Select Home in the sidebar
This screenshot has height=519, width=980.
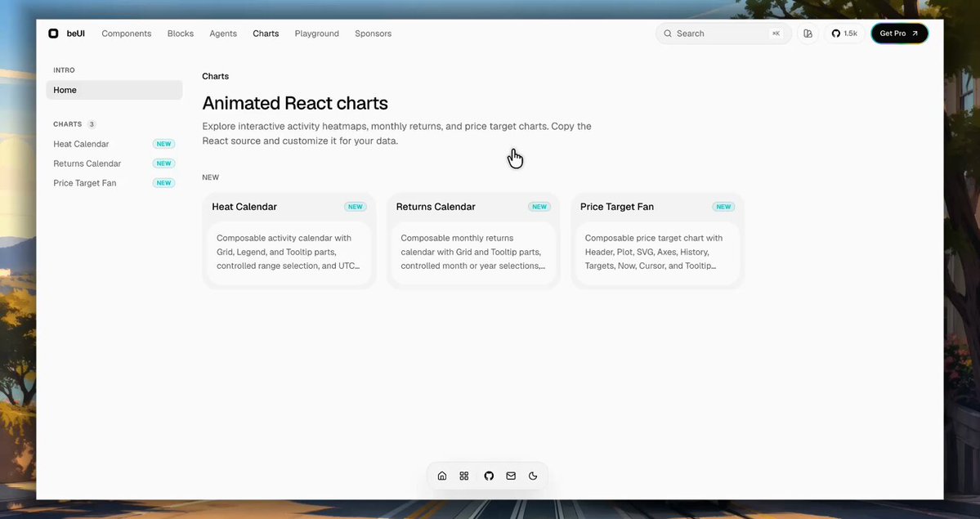click(x=114, y=90)
